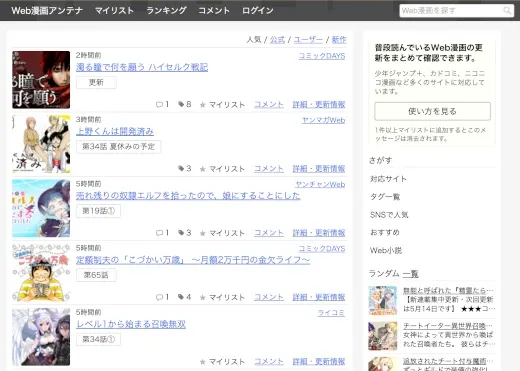
Task: Click 第34話① chapter button
Action: (98, 339)
